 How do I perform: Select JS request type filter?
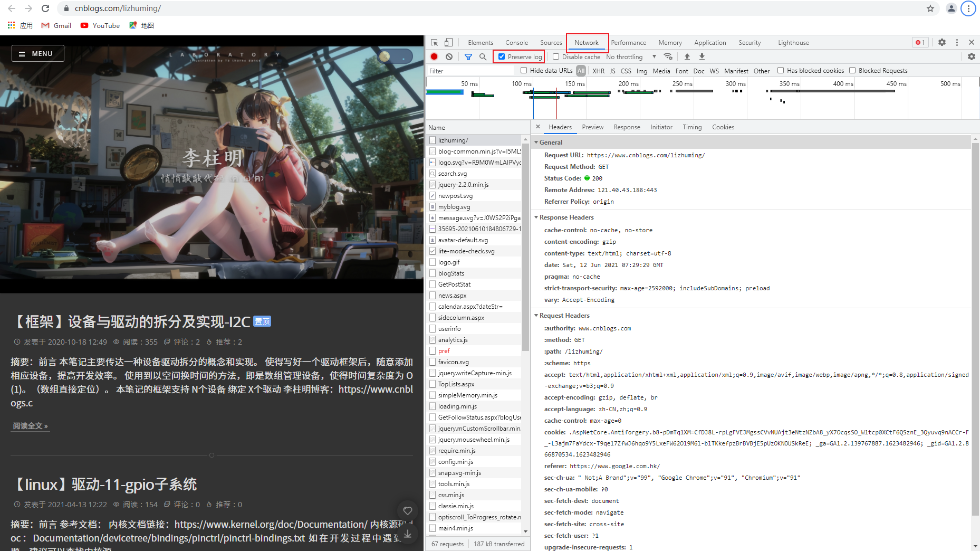pos(612,71)
